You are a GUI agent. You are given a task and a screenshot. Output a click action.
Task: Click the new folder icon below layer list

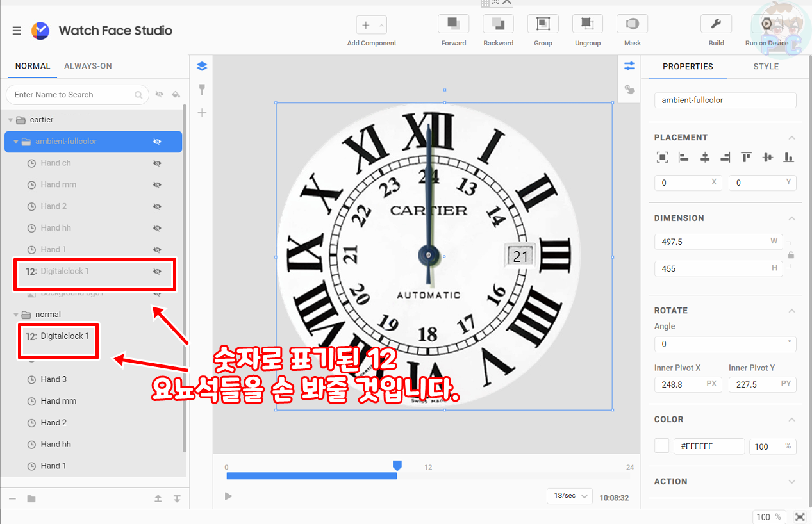point(31,498)
